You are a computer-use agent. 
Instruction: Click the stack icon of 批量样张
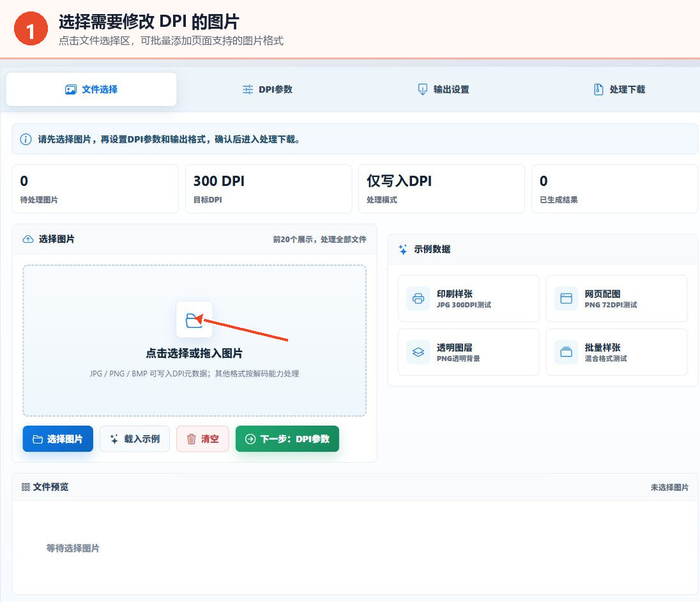click(566, 352)
